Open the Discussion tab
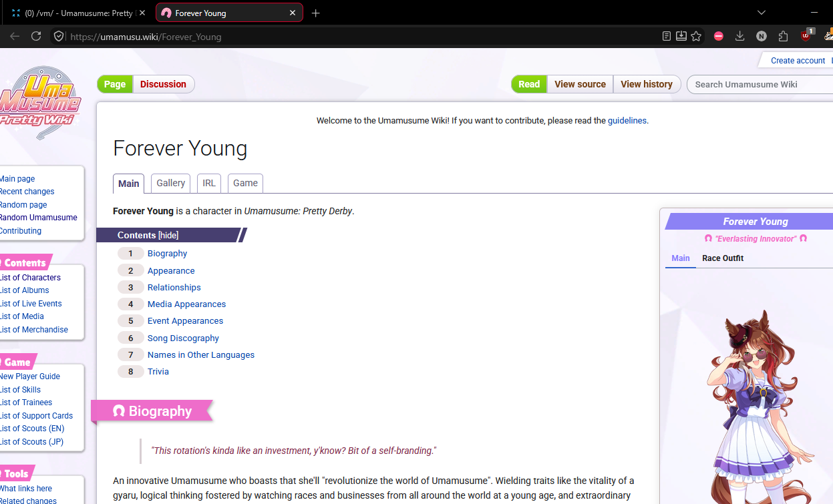The image size is (833, 504). click(163, 84)
